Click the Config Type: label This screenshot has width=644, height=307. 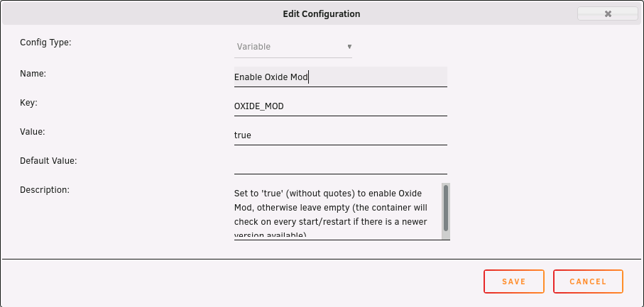[x=45, y=43]
